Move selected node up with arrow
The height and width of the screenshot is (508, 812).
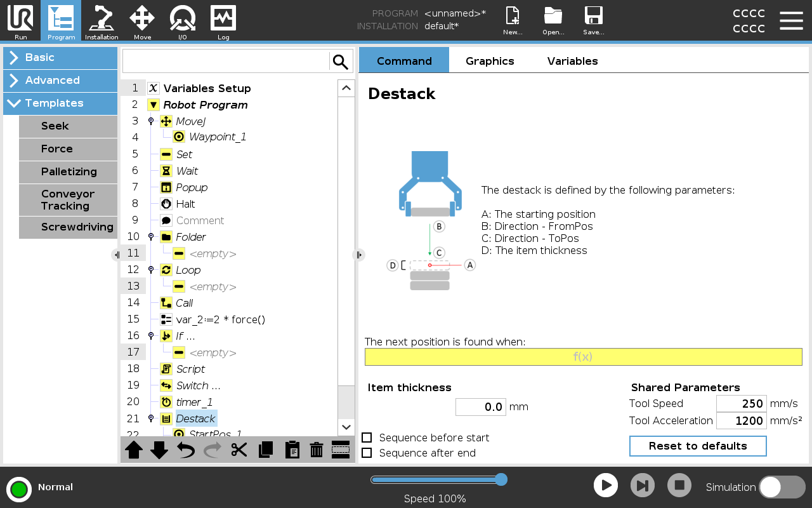(134, 450)
